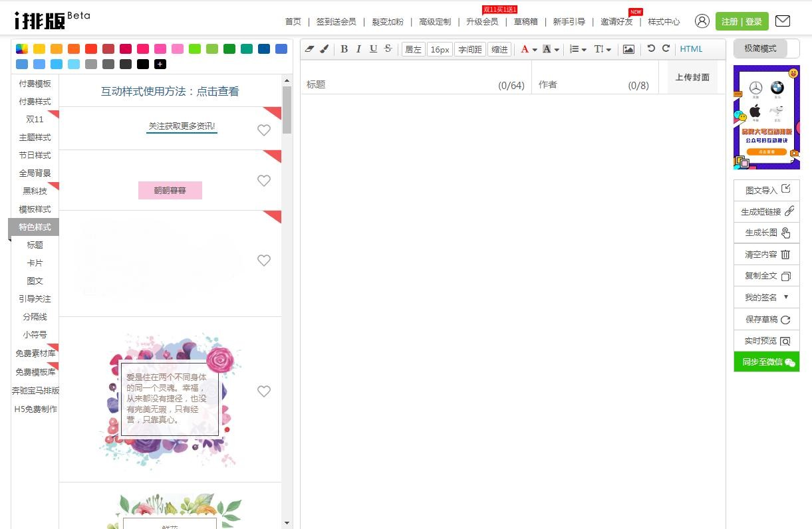Click the add custom color plus icon
This screenshot has width=812, height=529.
pyautogui.click(x=160, y=64)
